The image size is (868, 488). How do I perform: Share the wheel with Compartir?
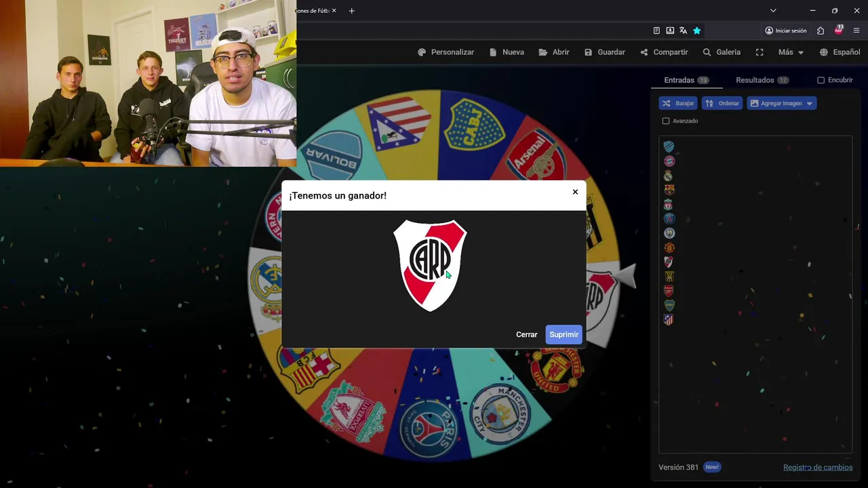pos(664,52)
